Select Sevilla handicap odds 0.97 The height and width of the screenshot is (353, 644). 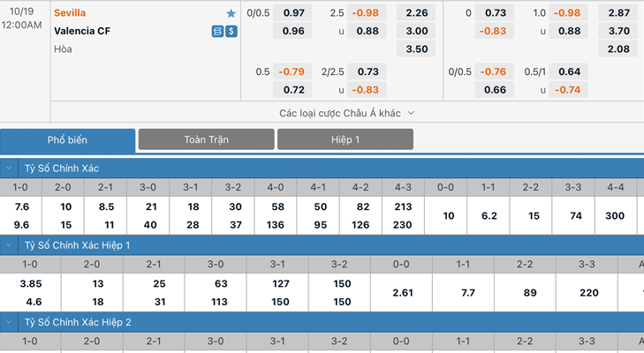point(293,12)
